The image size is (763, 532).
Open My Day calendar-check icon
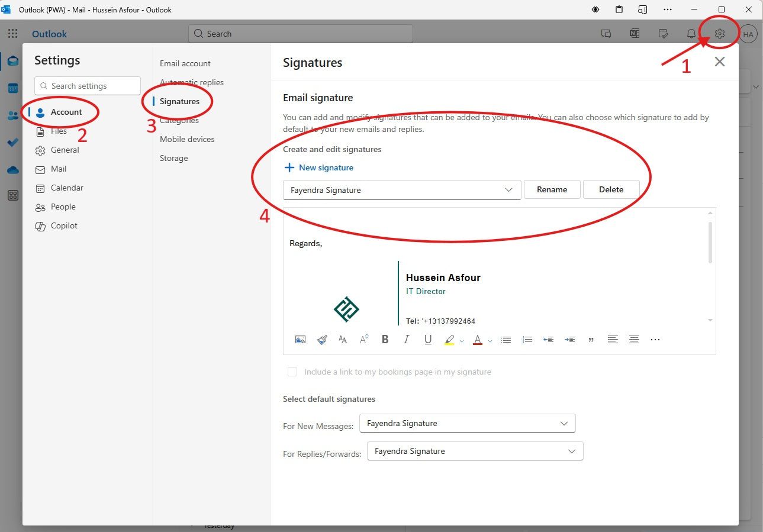coord(664,34)
